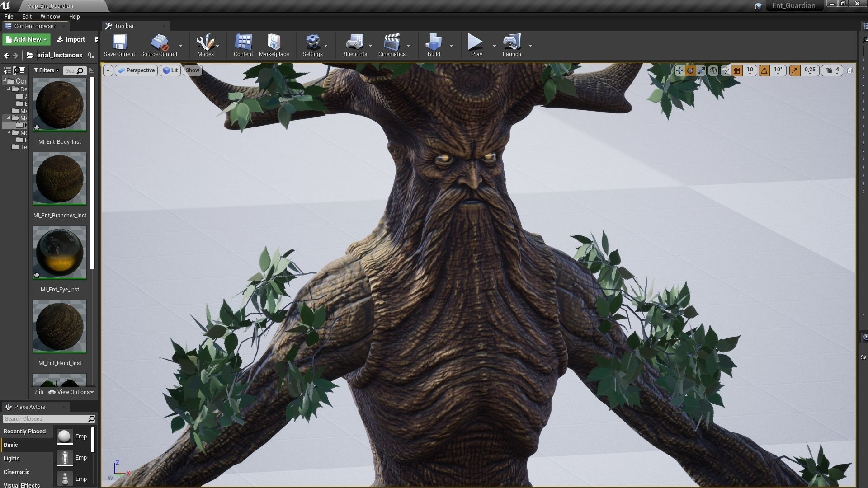This screenshot has height=488, width=868.
Task: Start Play in the editor
Action: click(476, 45)
